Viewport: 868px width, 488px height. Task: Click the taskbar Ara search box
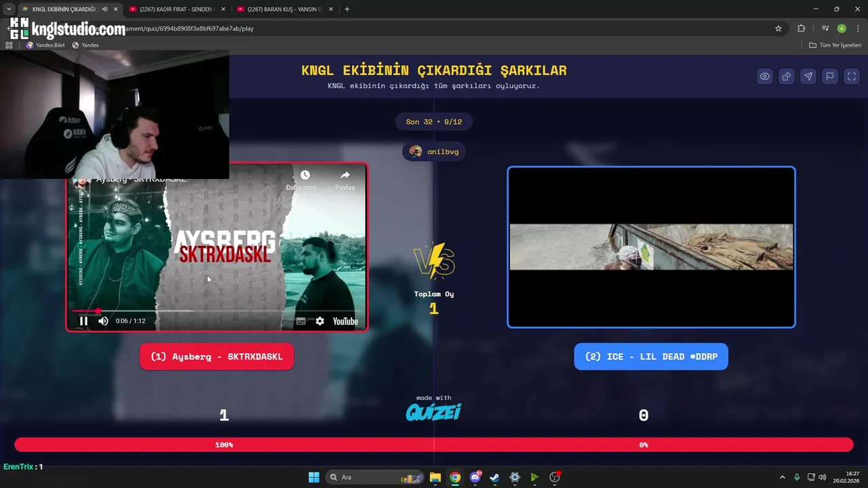pyautogui.click(x=375, y=477)
